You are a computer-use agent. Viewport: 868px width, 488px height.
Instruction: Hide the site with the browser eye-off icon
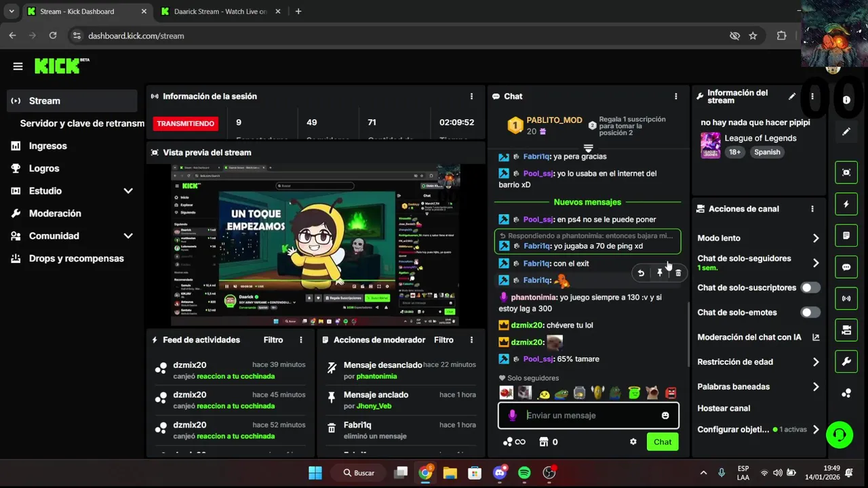coord(734,36)
